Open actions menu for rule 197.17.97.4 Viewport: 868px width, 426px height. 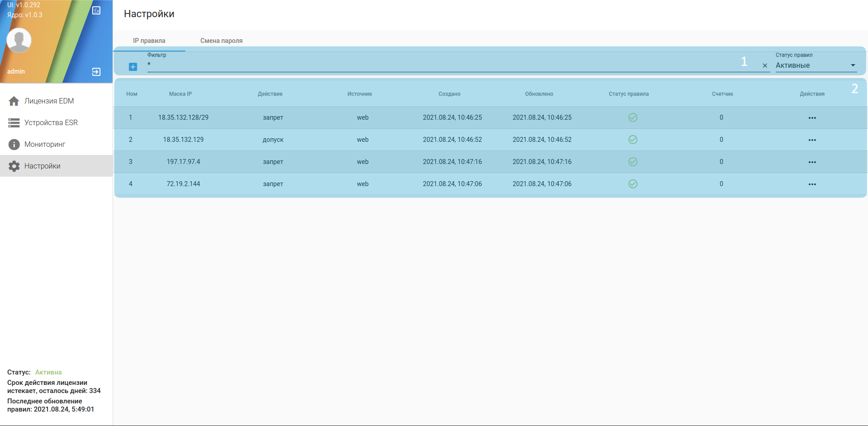pyautogui.click(x=812, y=162)
